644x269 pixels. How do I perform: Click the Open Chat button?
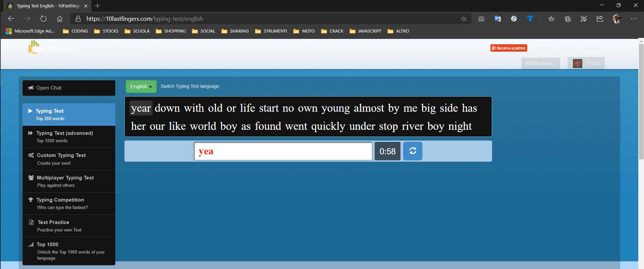click(69, 88)
